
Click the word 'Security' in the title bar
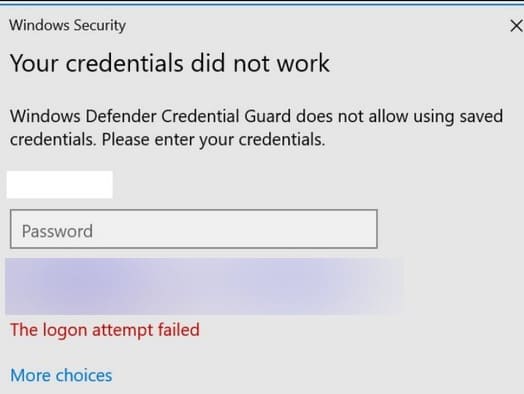pos(100,26)
